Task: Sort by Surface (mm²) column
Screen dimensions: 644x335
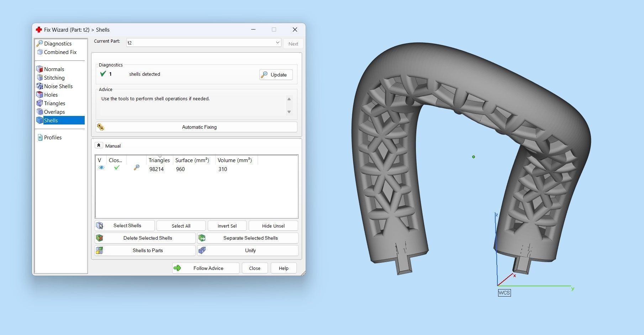Action: click(192, 160)
